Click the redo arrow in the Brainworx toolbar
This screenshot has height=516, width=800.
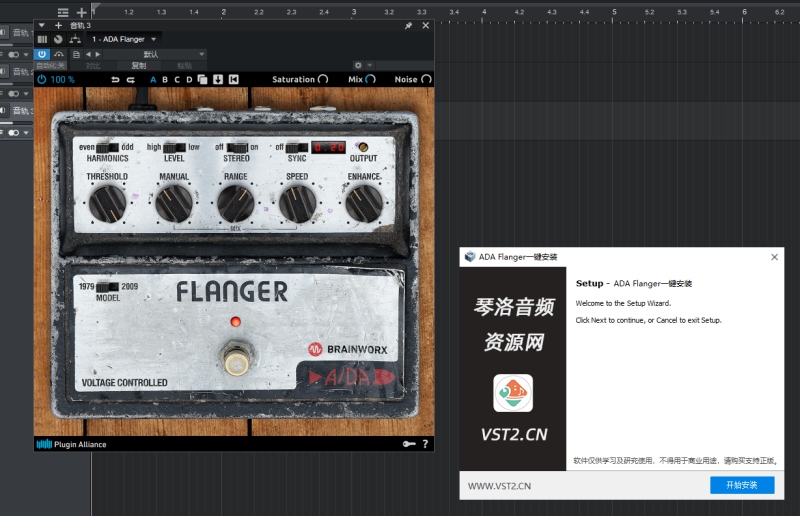tap(131, 80)
